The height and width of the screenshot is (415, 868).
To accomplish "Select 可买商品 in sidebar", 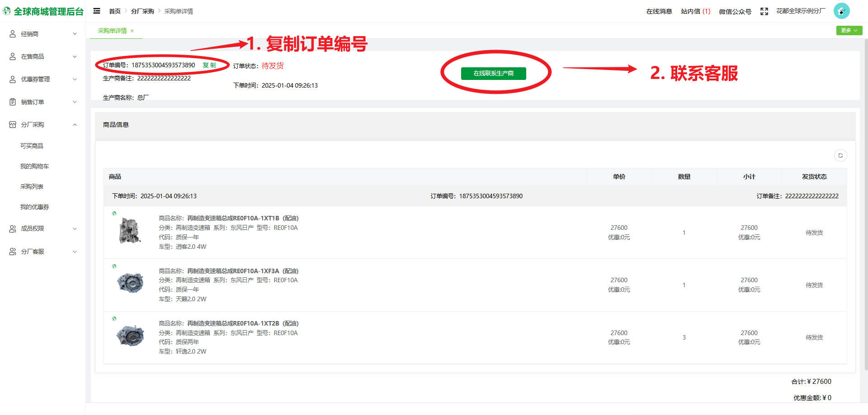I will 32,146.
